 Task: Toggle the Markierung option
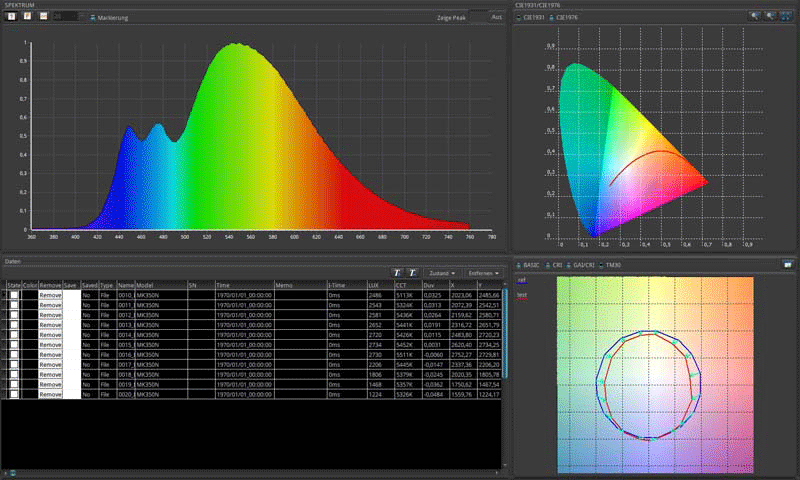[x=94, y=18]
